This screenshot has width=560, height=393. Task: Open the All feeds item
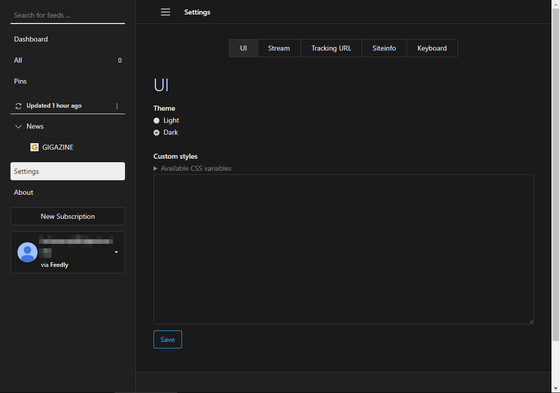pos(68,60)
